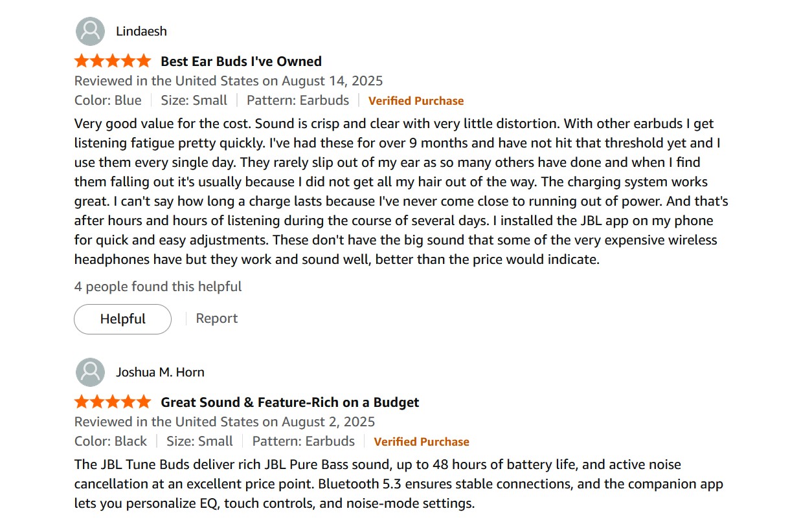Select the "Color: Blue" variant text
Viewport: 812px width, 524px height.
tap(107, 100)
